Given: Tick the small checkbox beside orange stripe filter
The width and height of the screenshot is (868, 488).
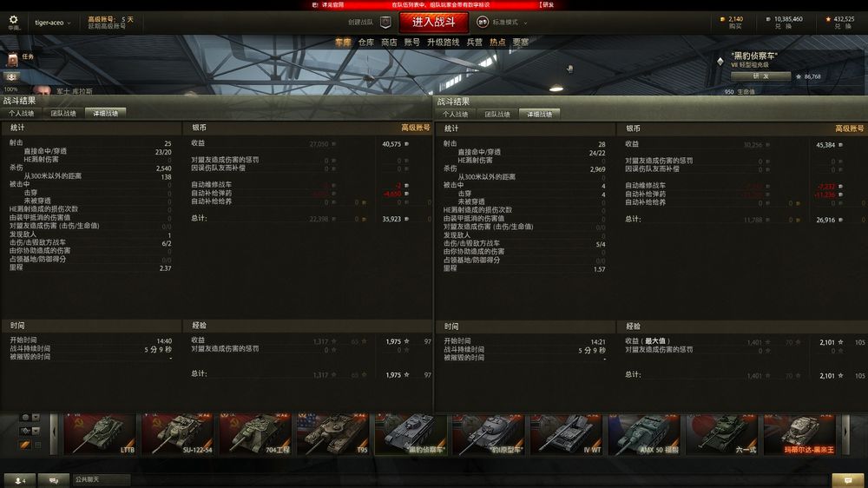Looking at the screenshot, I should 37,445.
